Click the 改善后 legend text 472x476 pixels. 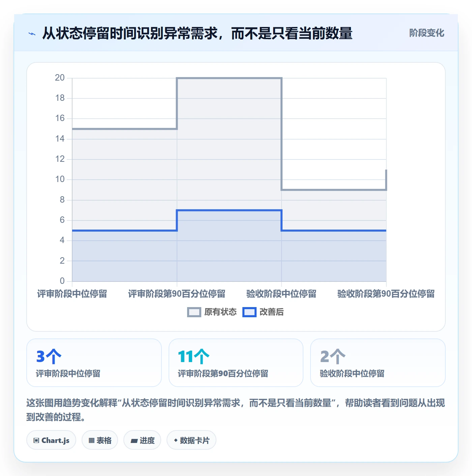271,312
